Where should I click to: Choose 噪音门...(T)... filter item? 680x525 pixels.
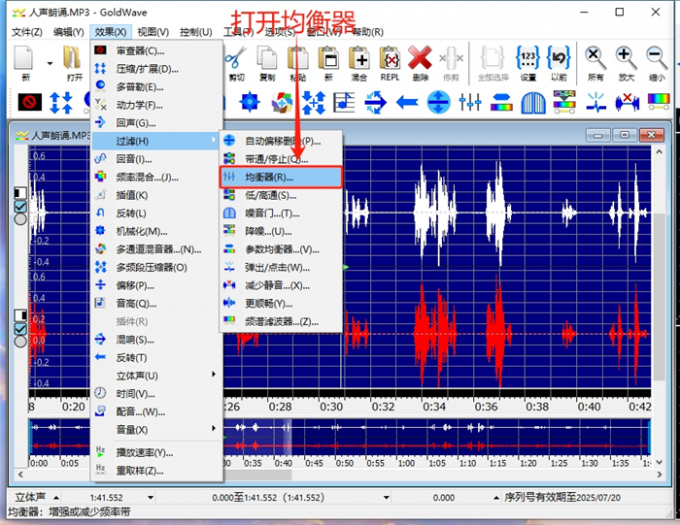pyautogui.click(x=281, y=213)
